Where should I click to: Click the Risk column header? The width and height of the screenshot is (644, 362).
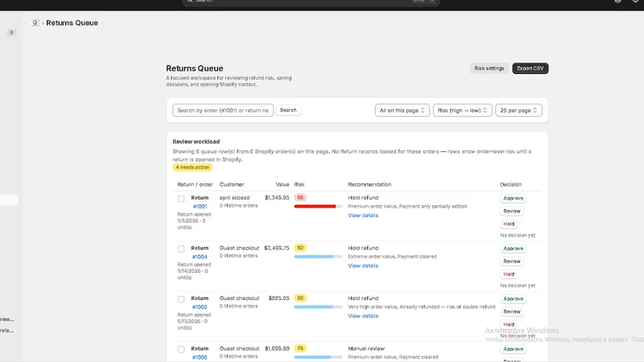pyautogui.click(x=299, y=185)
